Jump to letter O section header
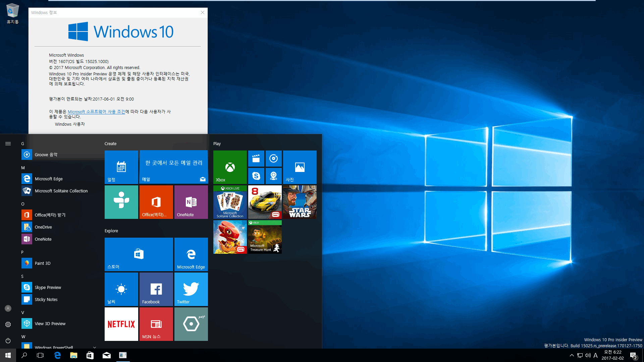The width and height of the screenshot is (644, 362). point(23,204)
